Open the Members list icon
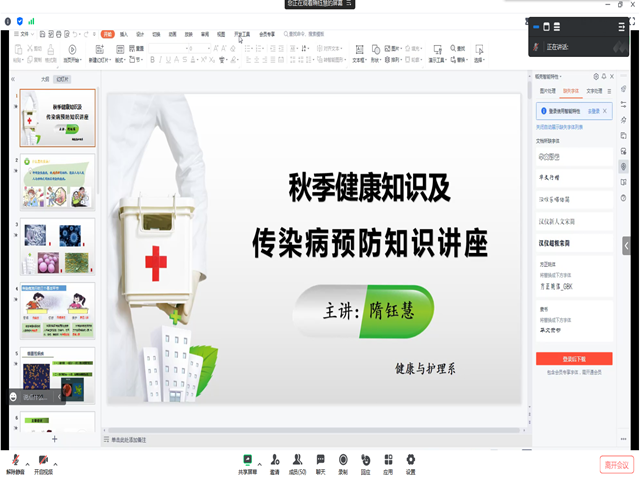 point(296,460)
